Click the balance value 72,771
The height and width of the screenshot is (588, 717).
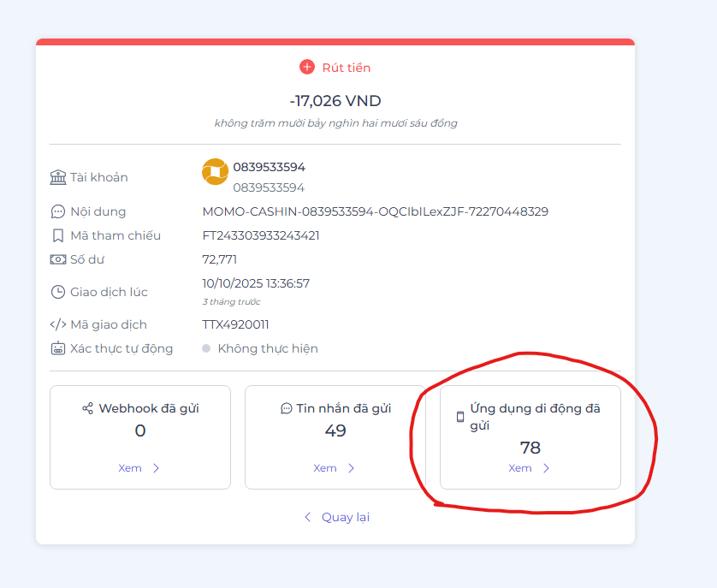(220, 259)
